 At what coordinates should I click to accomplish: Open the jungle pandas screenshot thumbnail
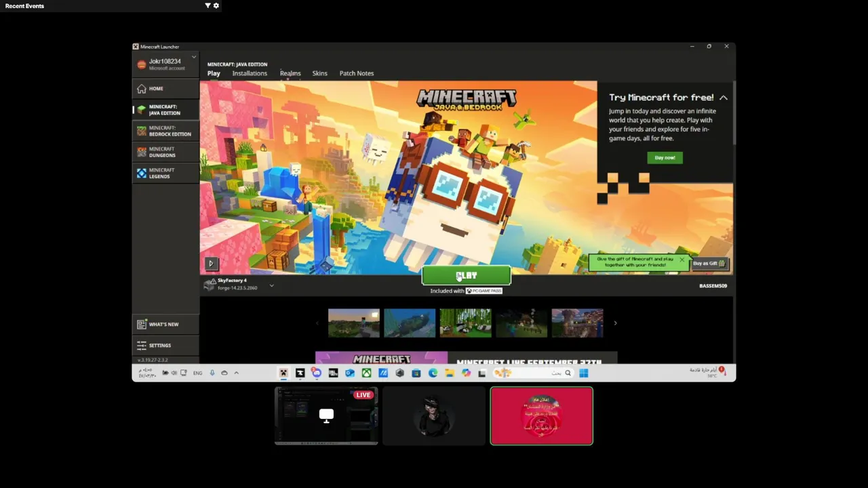pyautogui.click(x=465, y=323)
